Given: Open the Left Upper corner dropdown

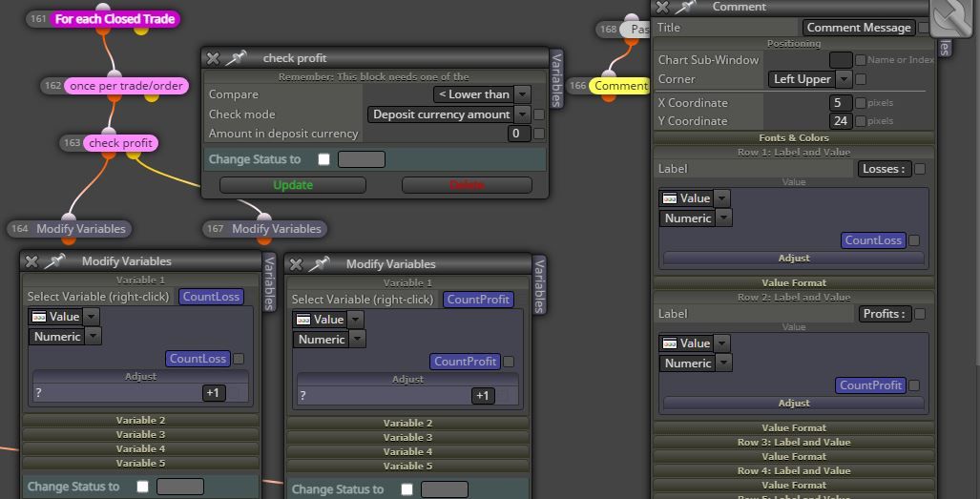Looking at the screenshot, I should 809,79.
